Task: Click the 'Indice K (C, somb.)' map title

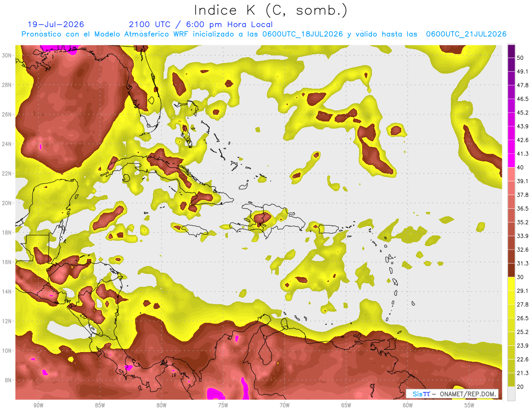Action: click(271, 11)
